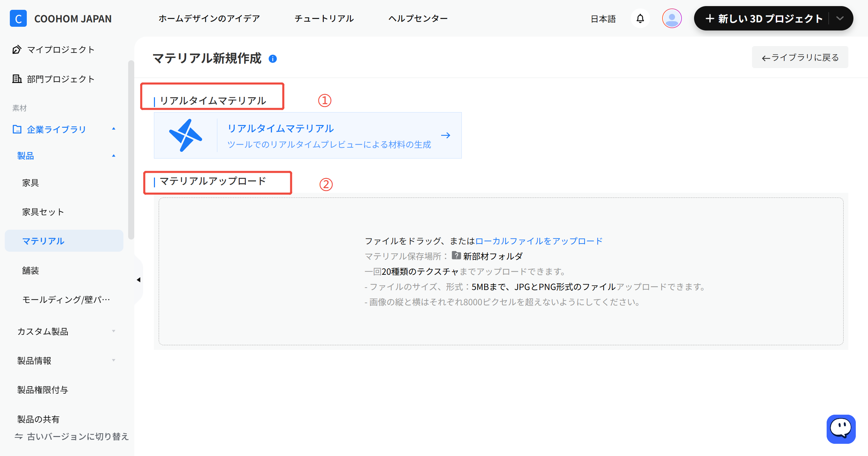Screen dimensions: 868x456
Task: Go to 部門プロジェクト
Action: tap(61, 79)
